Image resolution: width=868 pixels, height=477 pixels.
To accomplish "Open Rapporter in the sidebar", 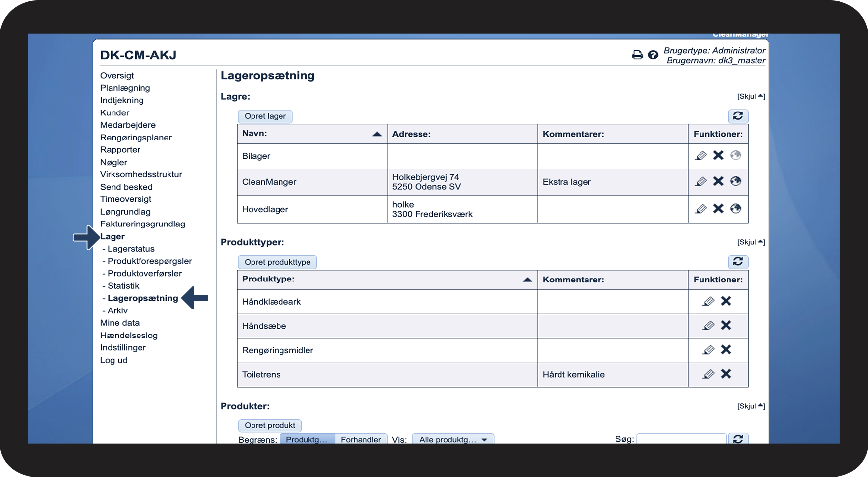I will click(120, 150).
